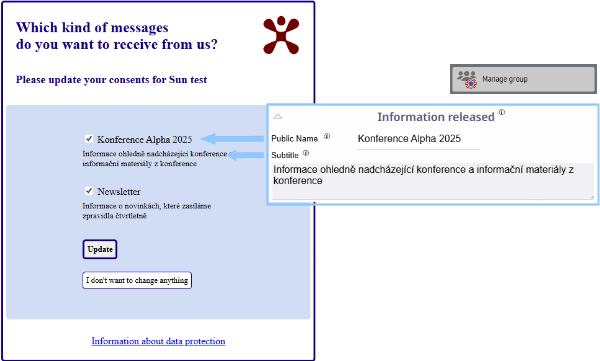
Task: Click the Manage group people icon
Action: [467, 79]
